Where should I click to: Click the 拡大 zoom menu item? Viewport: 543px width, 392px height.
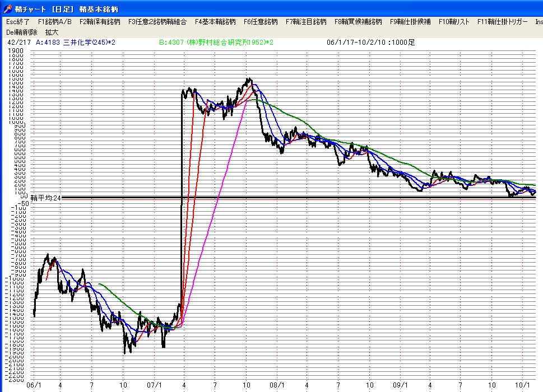coord(52,32)
